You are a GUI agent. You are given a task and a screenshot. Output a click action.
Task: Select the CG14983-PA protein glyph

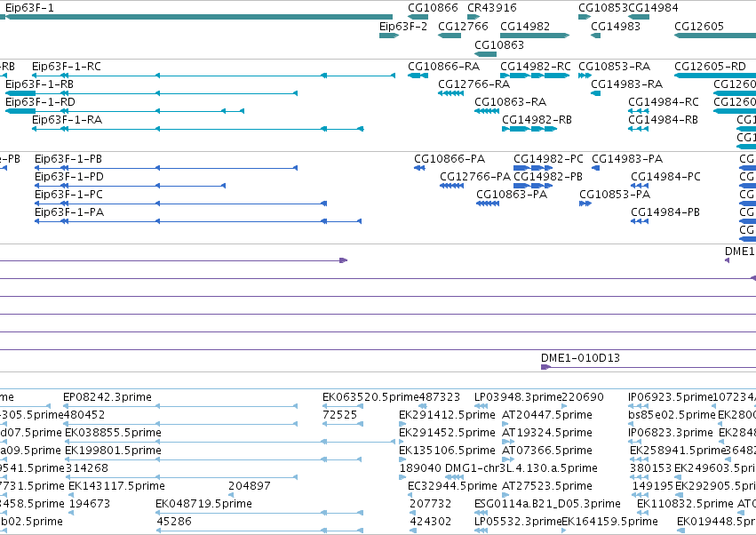tap(596, 168)
